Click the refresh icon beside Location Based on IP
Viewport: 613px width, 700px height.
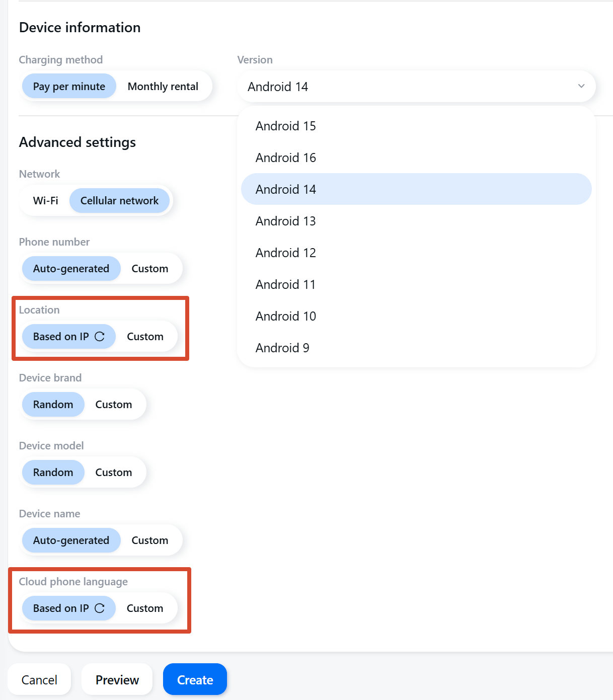pyautogui.click(x=100, y=337)
